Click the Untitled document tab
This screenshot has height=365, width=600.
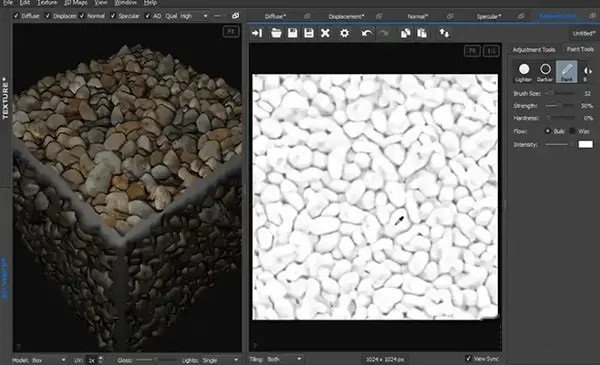[584, 34]
